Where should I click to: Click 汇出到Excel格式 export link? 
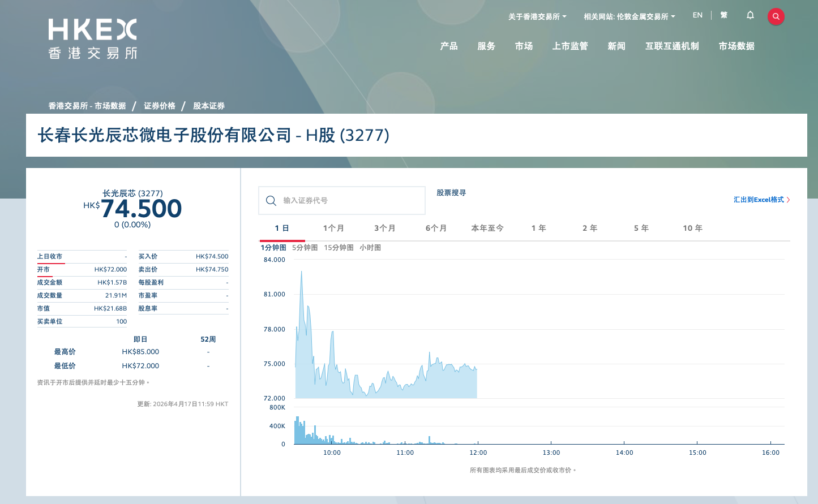click(x=761, y=200)
